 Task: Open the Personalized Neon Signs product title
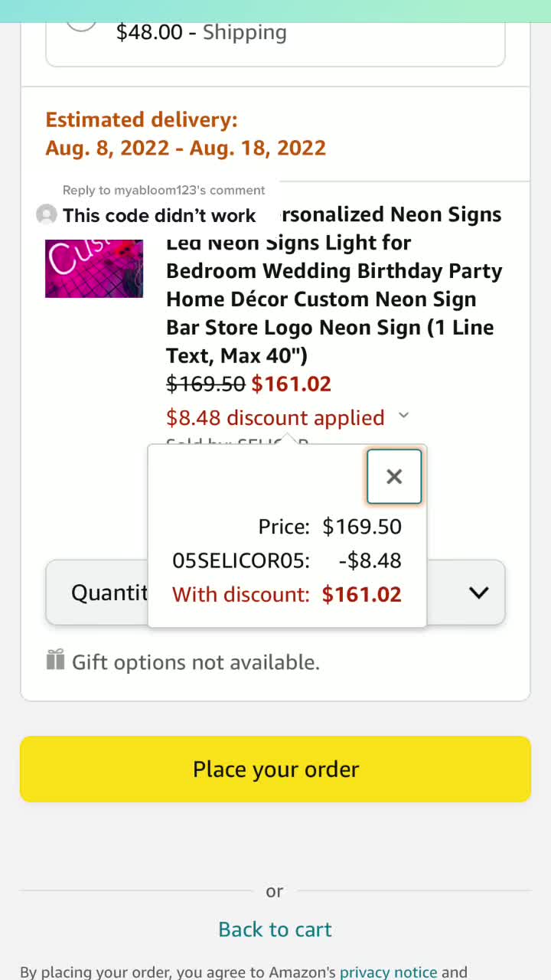coord(334,285)
